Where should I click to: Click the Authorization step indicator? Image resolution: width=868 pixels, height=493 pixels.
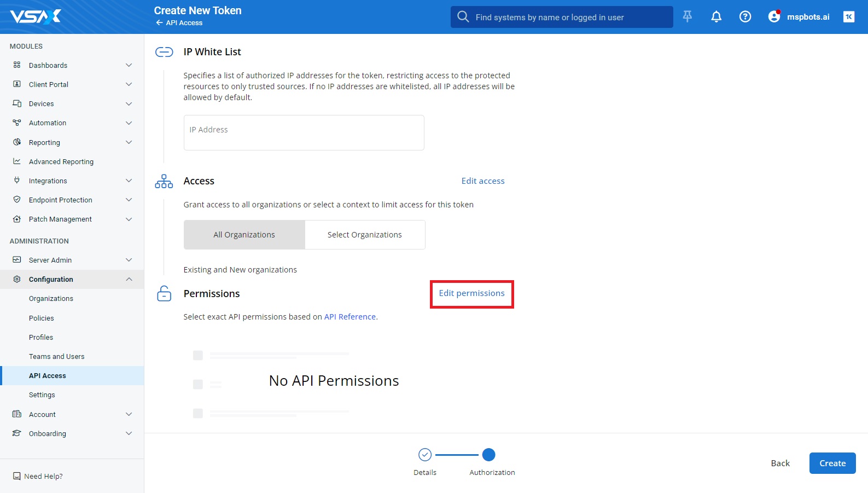[x=489, y=455]
